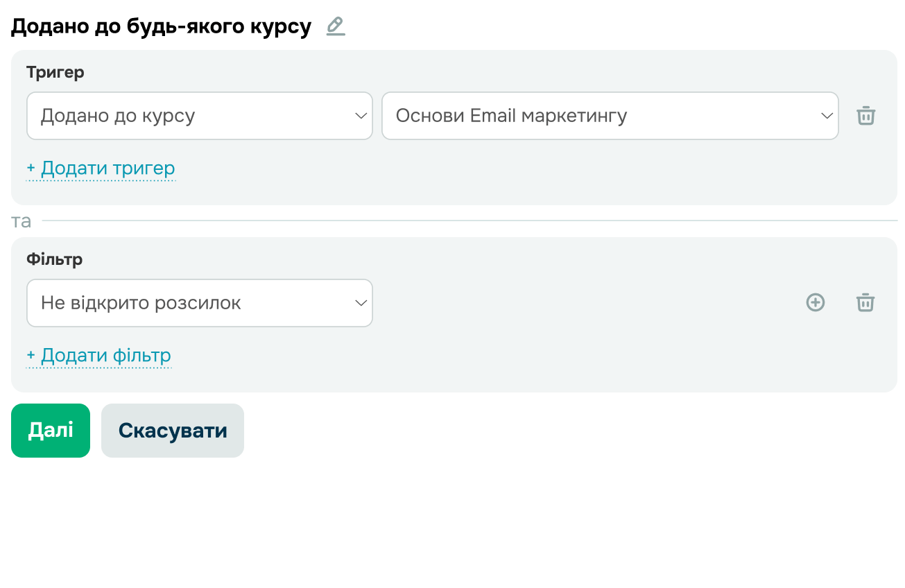Screen dimensions: 905x588
Task: Delete the trigger row with trash icon
Action: point(865,116)
